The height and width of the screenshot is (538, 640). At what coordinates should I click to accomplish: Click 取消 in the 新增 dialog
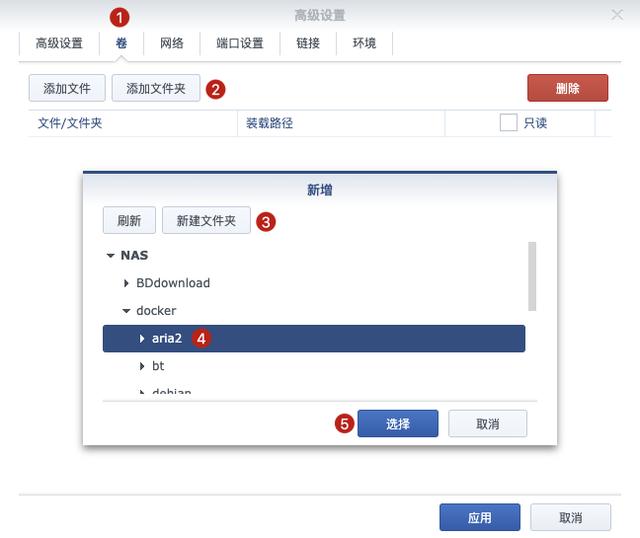pos(487,424)
